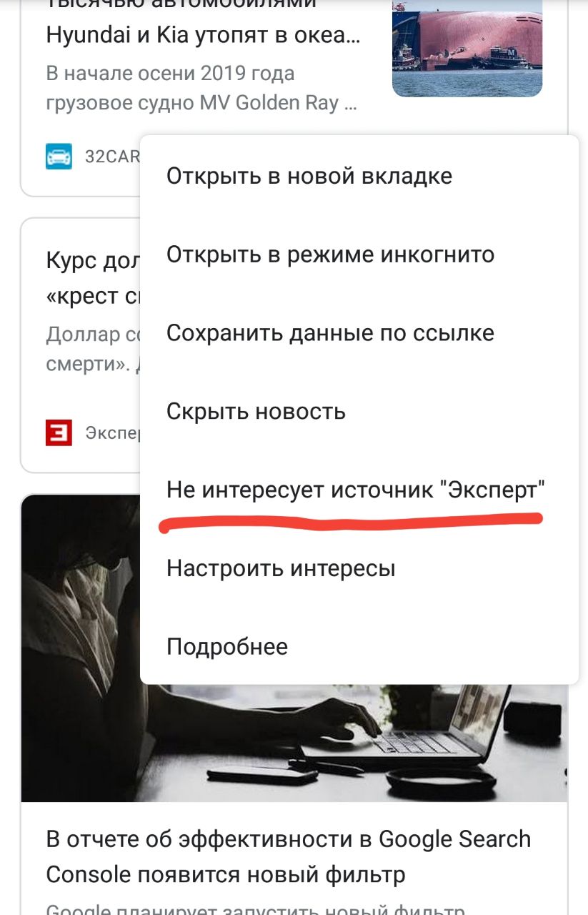Select Не интересует источник "Эксперт"
Screen dimensions: 588x915
356,490
